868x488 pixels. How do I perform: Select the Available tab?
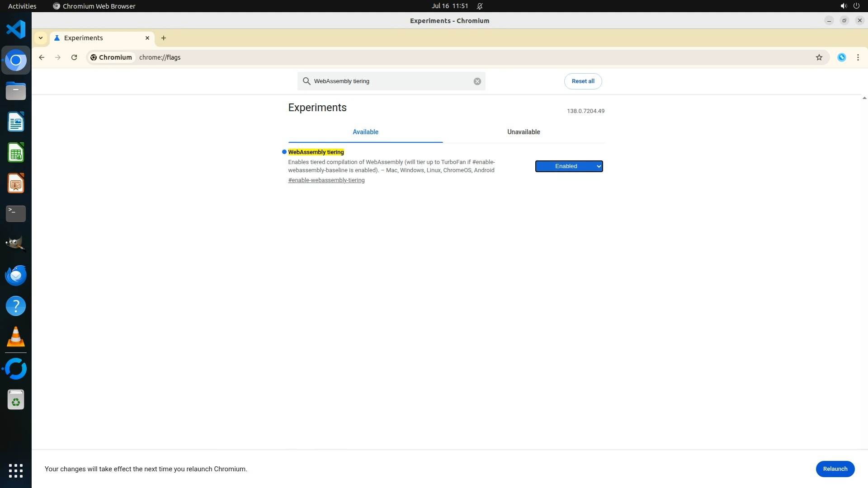pyautogui.click(x=365, y=132)
